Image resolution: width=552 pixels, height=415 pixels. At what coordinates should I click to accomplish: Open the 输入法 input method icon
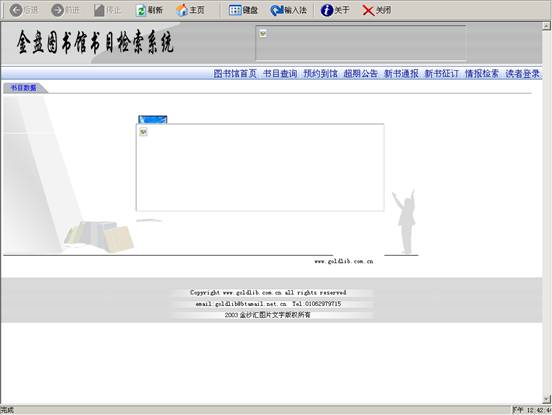pyautogui.click(x=277, y=10)
